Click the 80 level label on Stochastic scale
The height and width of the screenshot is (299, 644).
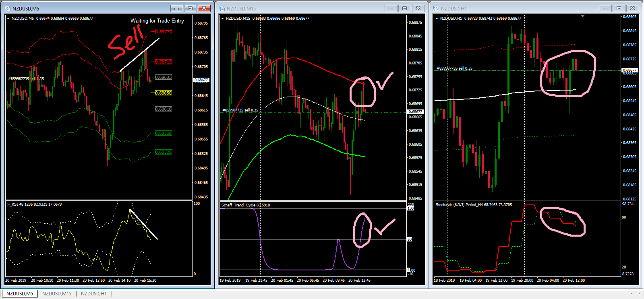coord(624,217)
